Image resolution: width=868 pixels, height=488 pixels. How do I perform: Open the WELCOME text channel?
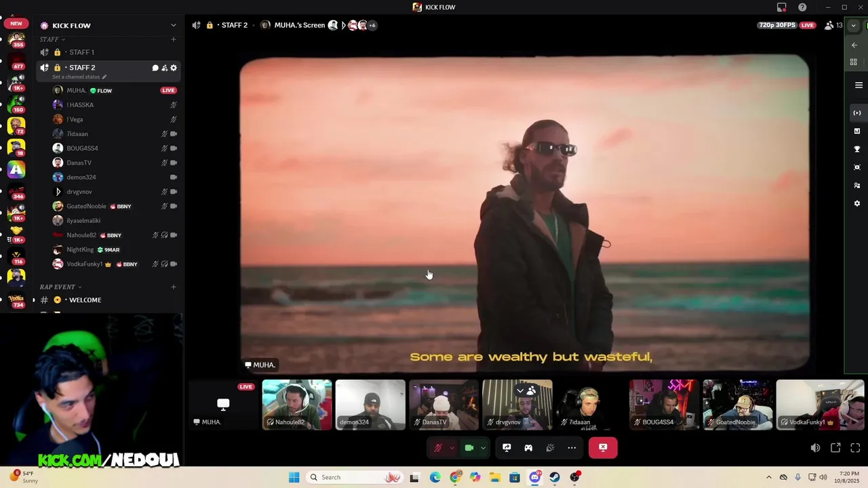tap(108, 300)
